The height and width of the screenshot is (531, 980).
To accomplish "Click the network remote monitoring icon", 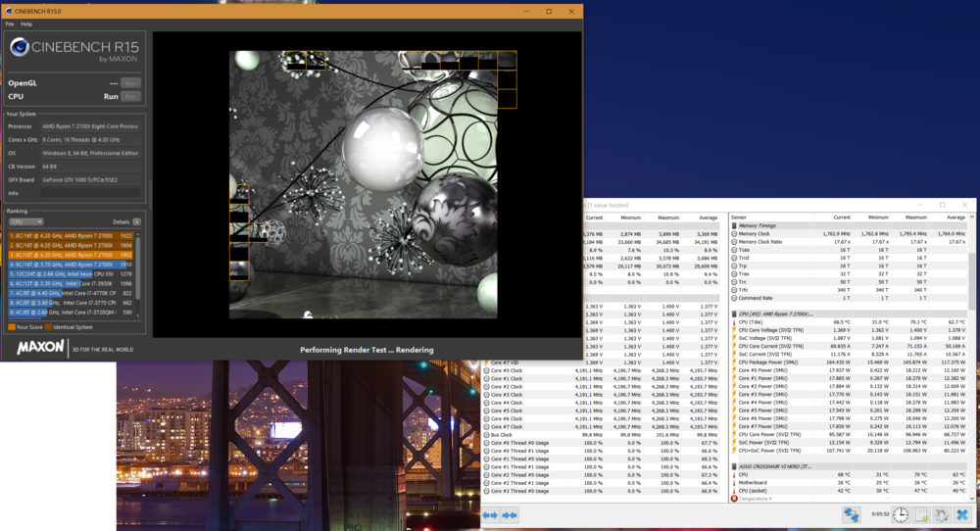I will pyautogui.click(x=852, y=515).
